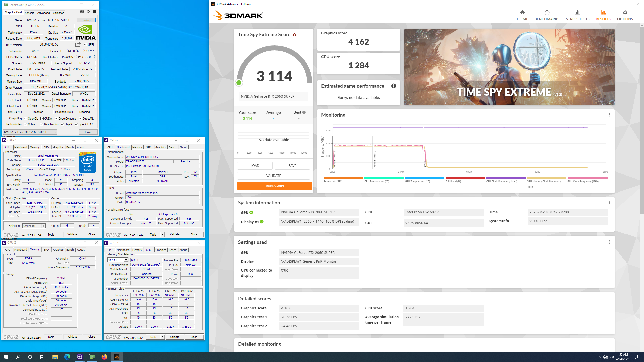Click Validate in CPU-Z Memory window
The image size is (644, 362).
tap(72, 337)
